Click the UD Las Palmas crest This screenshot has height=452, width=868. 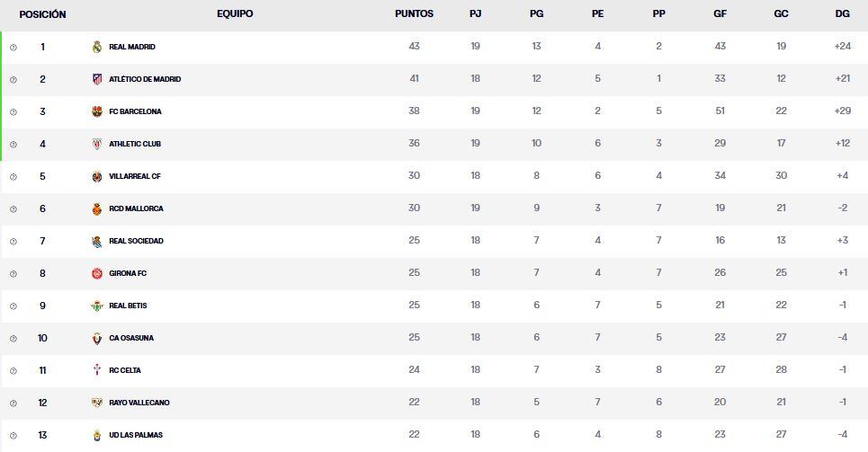pyautogui.click(x=97, y=435)
